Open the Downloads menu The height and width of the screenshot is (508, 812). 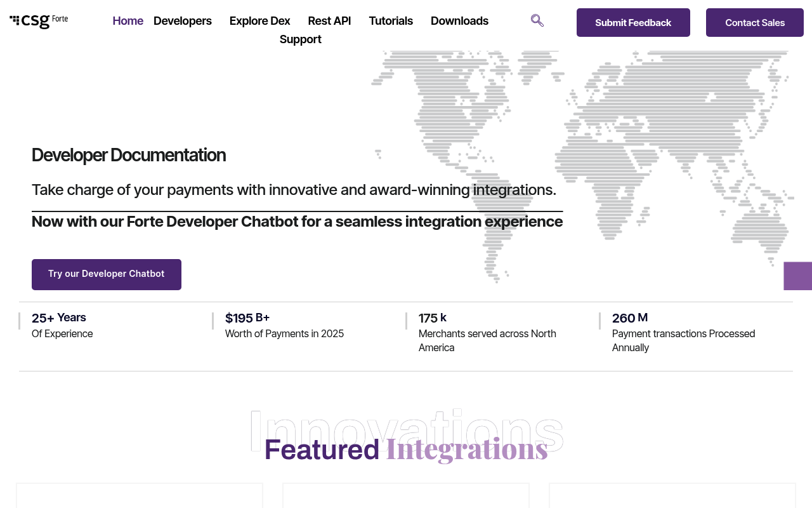point(459,21)
